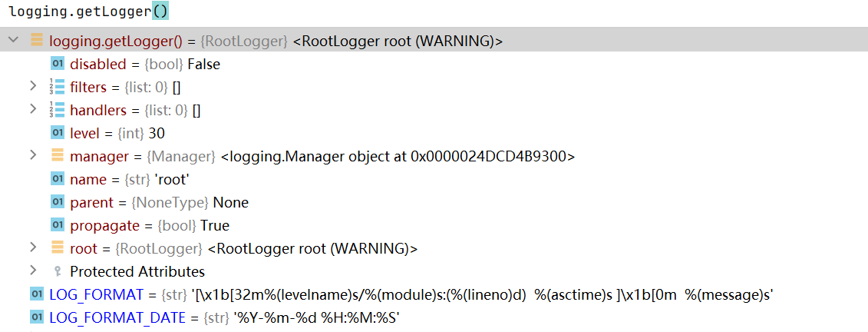Expand the filters list
Viewport: 868px width, 332px height.
point(33,87)
